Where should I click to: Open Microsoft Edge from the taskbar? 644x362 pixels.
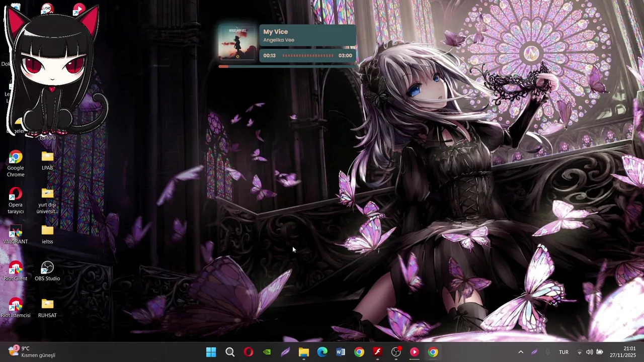(x=322, y=352)
